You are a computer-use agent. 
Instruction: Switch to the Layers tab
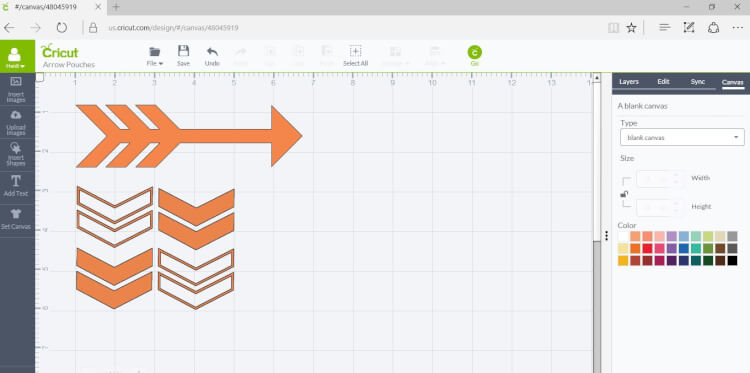(629, 82)
